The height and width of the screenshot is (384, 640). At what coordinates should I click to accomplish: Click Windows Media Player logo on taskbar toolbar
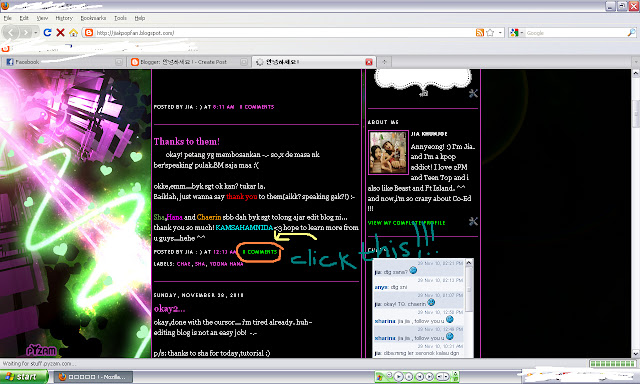pyautogui.click(x=380, y=377)
